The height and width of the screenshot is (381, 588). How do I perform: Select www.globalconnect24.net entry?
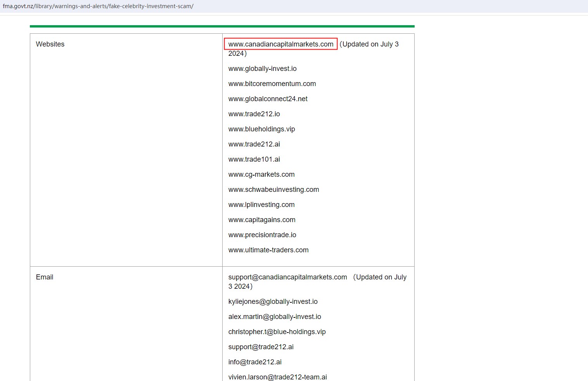tap(268, 99)
